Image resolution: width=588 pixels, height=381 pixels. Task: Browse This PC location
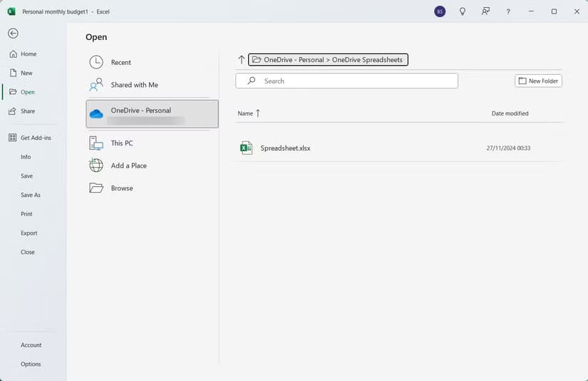pos(152,143)
